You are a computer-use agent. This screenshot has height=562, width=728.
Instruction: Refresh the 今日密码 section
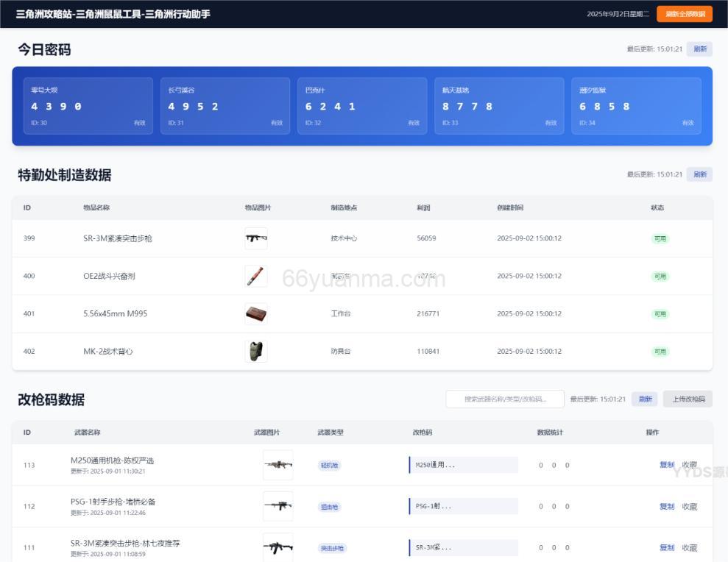pyautogui.click(x=699, y=49)
